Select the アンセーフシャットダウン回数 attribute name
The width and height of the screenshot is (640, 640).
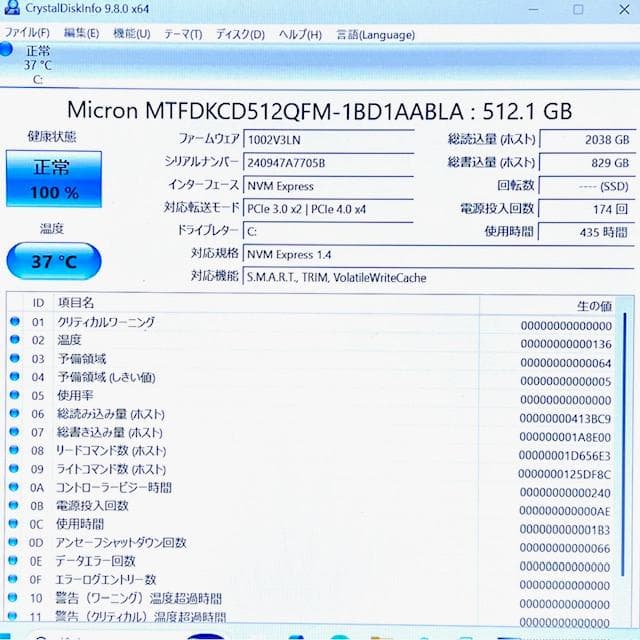121,542
